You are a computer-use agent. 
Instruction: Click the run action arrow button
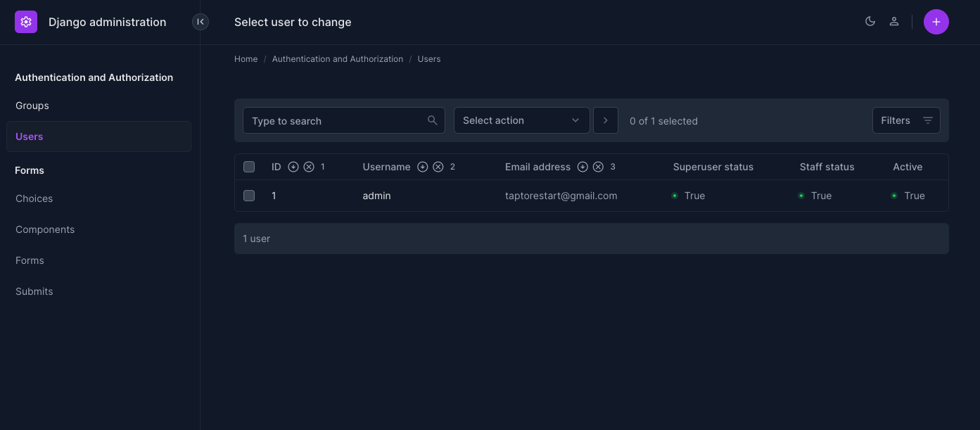click(x=606, y=120)
